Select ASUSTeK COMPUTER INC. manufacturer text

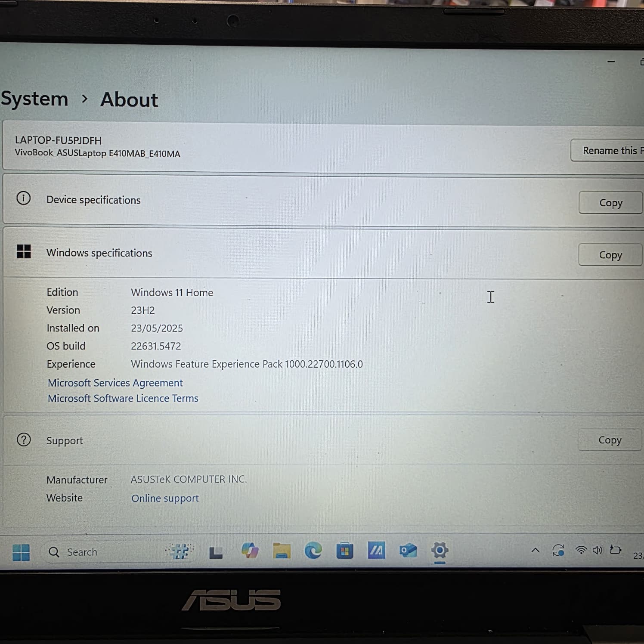[x=189, y=479]
